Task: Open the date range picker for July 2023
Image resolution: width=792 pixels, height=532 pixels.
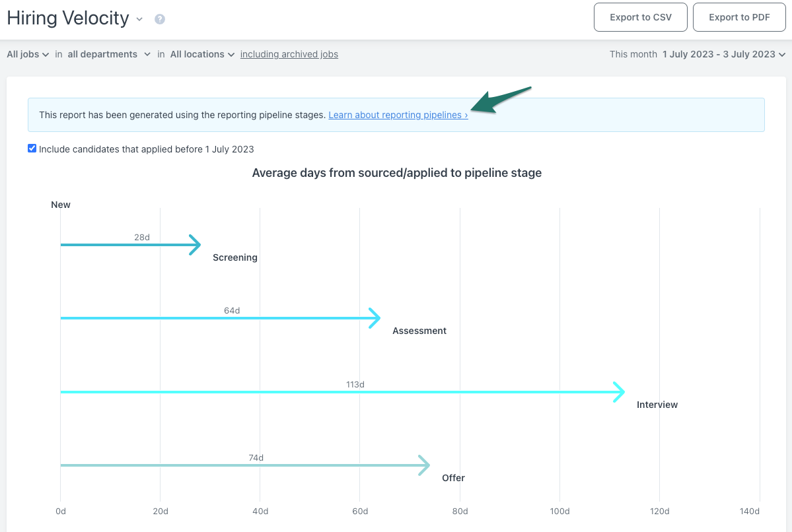Action: (724, 54)
